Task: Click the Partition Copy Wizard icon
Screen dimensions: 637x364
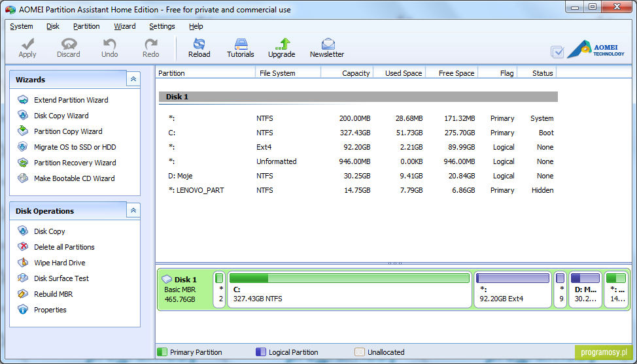Action: pyautogui.click(x=23, y=131)
